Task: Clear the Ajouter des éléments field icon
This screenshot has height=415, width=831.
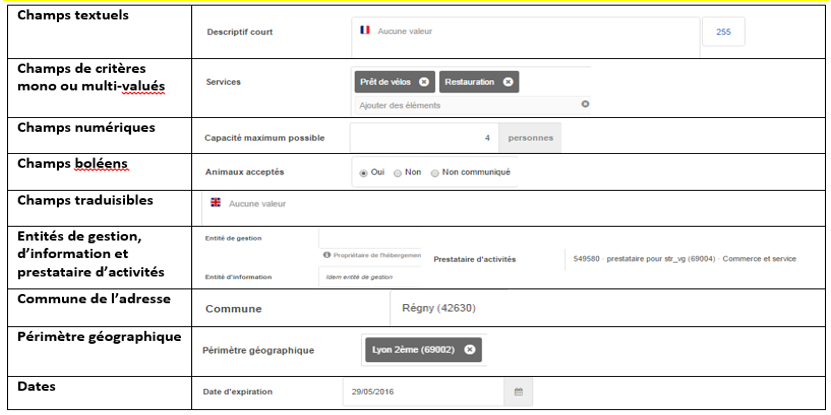Action: point(585,104)
